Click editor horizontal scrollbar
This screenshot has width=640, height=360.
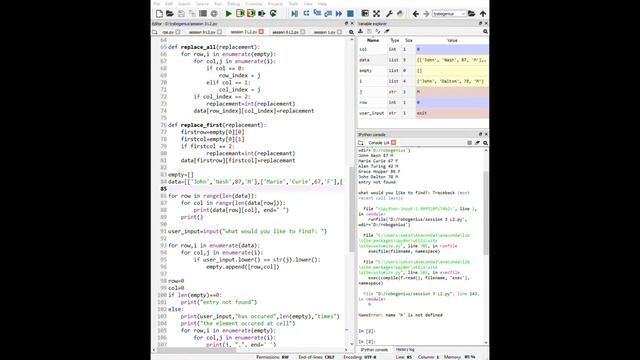[197, 350]
